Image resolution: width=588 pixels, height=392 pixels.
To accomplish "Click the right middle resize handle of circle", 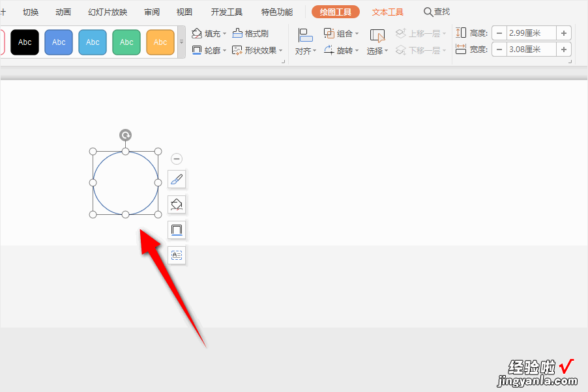I will pyautogui.click(x=158, y=183).
